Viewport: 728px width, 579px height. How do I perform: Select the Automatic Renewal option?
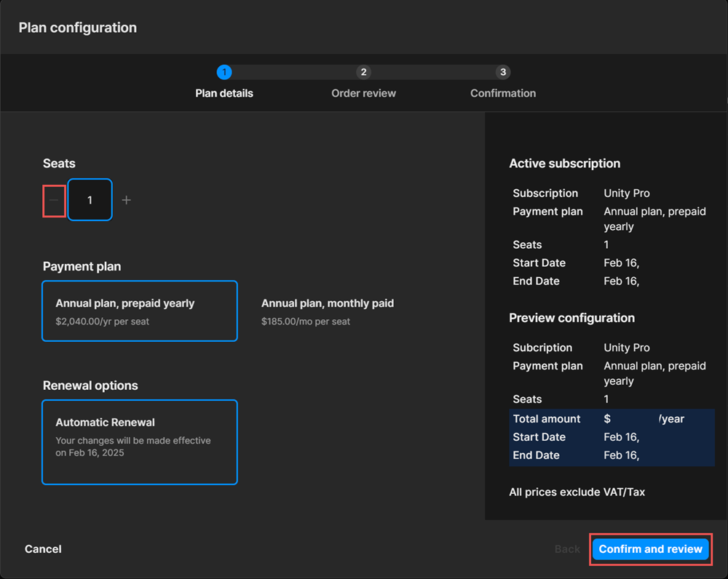pos(140,442)
